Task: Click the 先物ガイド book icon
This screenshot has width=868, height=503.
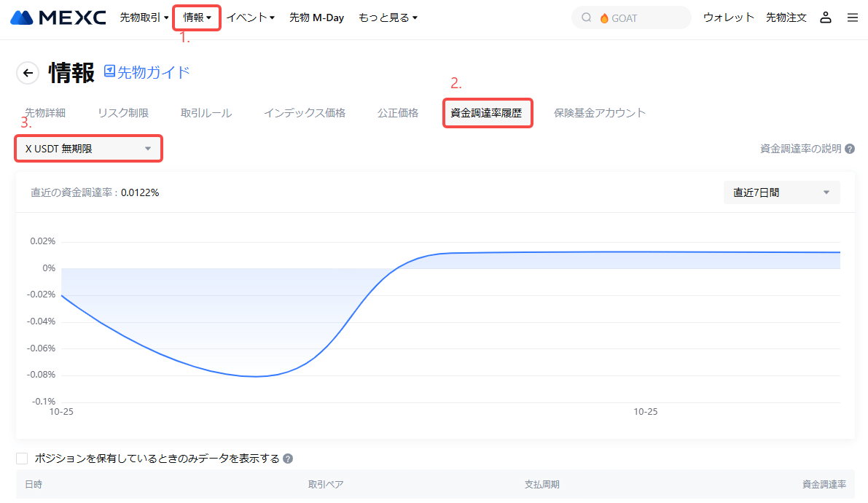Action: [x=110, y=71]
